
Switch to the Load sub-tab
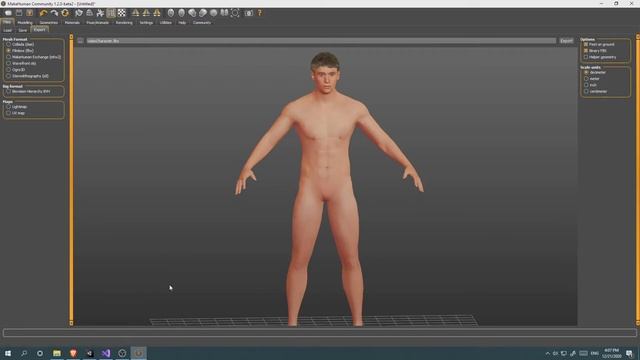7,30
